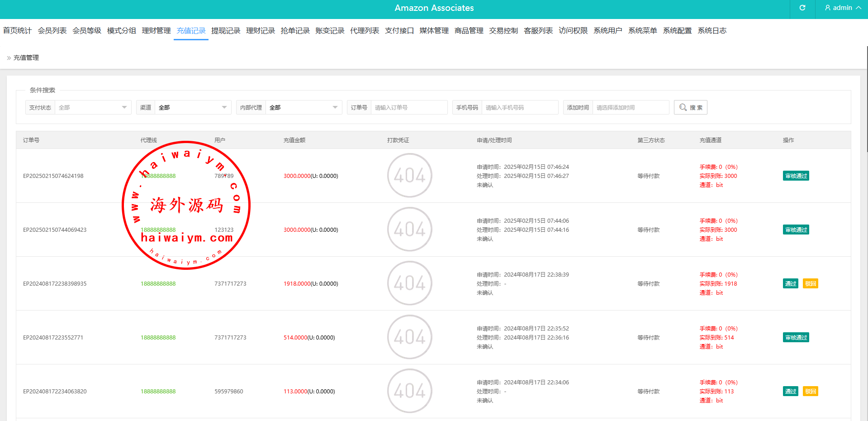Open the 会员列表 menu tab
This screenshot has height=421, width=868.
click(x=52, y=31)
